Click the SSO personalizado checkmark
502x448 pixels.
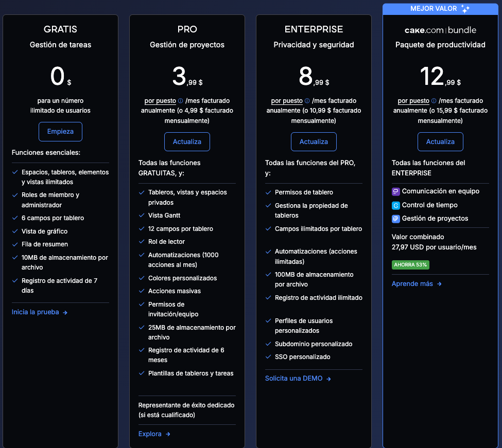(x=268, y=357)
